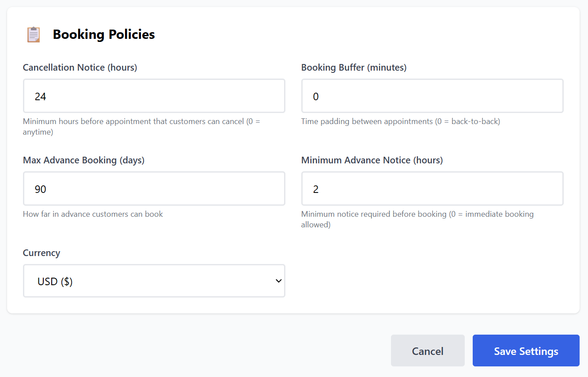
Task: Click the Minimum Advance Notice (hours) label
Action: (372, 160)
